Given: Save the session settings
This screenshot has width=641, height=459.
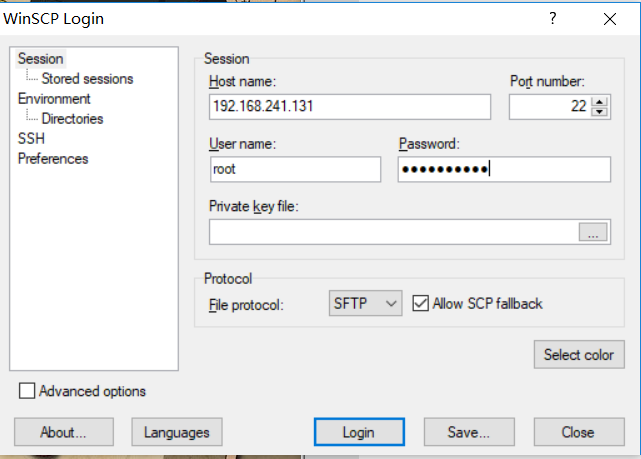Looking at the screenshot, I should 469,432.
